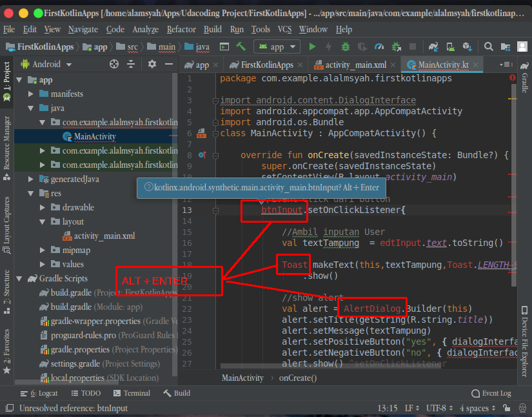
Task: Collapse Gradle Scripts node
Action: 19,278
